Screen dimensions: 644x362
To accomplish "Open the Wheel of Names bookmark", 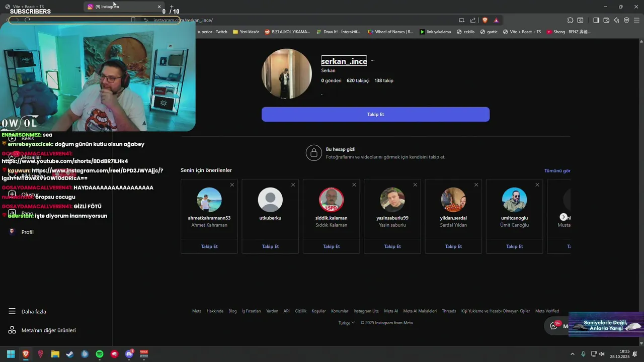I will (x=390, y=32).
